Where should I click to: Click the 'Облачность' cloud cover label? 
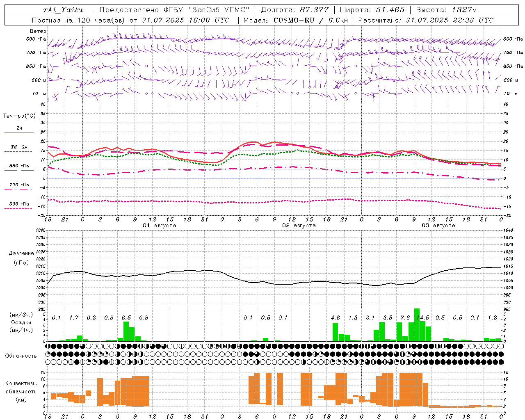21,356
